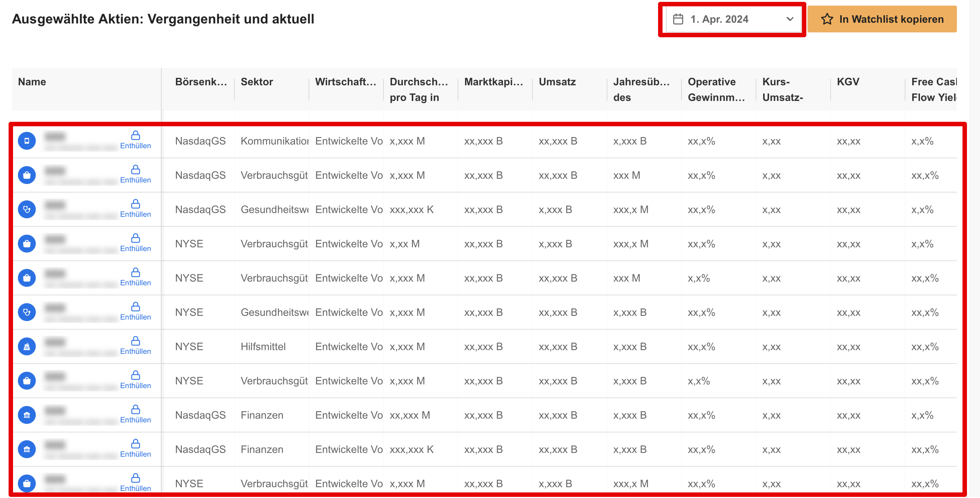Click the lock icon in the Hilfsmittel row
Image resolution: width=980 pixels, height=498 pixels.
point(135,340)
